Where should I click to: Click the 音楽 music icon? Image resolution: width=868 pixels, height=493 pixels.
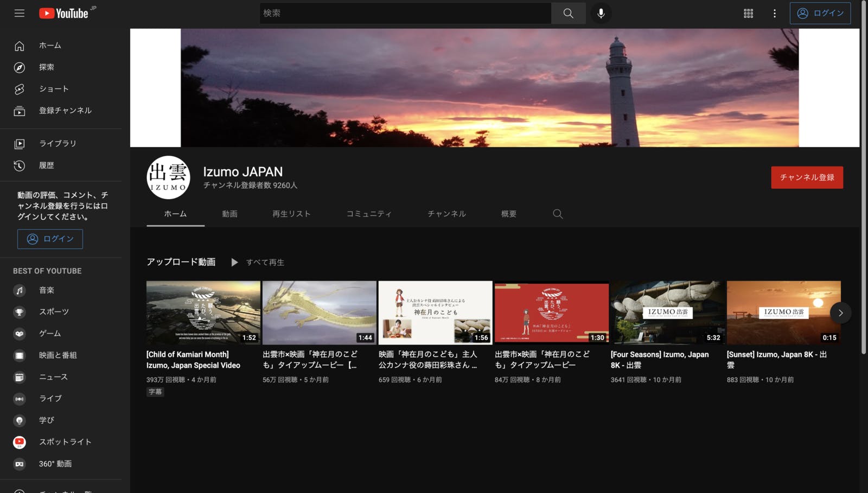(x=20, y=290)
